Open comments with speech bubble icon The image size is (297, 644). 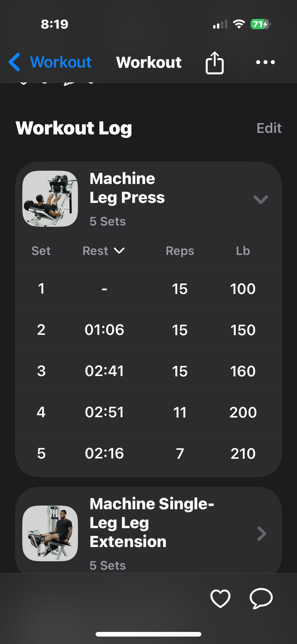point(261,598)
